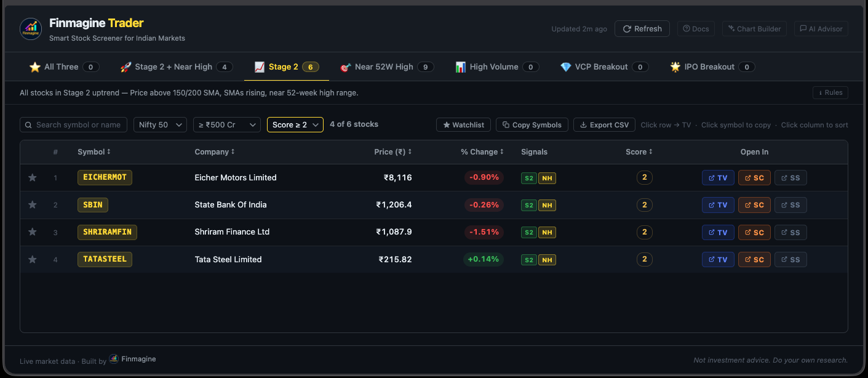This screenshot has width=868, height=378.
Task: Add EICHERMOT to favorites via star toggle
Action: point(32,177)
